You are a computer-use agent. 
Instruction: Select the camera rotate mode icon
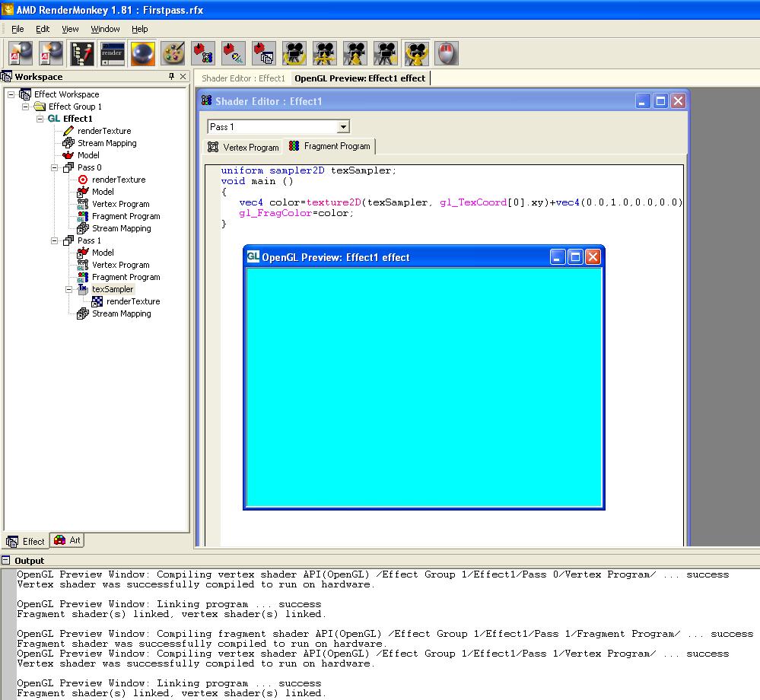click(x=294, y=53)
